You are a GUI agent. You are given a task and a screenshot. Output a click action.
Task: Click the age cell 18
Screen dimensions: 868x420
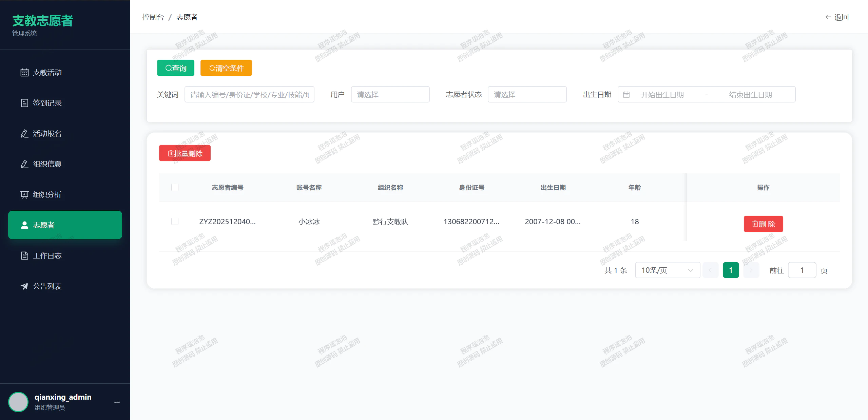tap(635, 222)
